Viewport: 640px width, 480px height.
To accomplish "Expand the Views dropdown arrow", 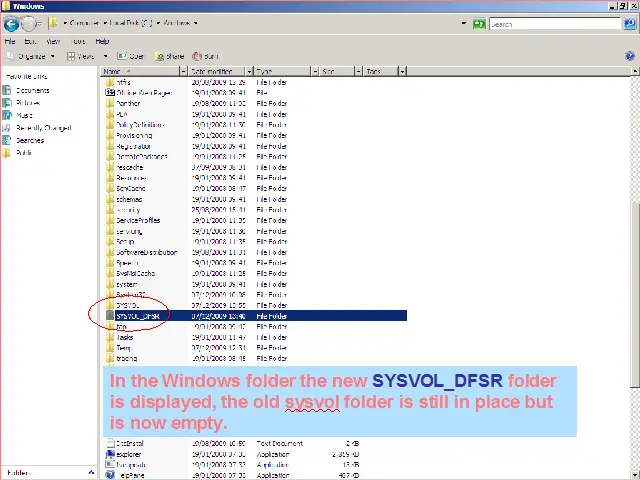I will [x=107, y=56].
